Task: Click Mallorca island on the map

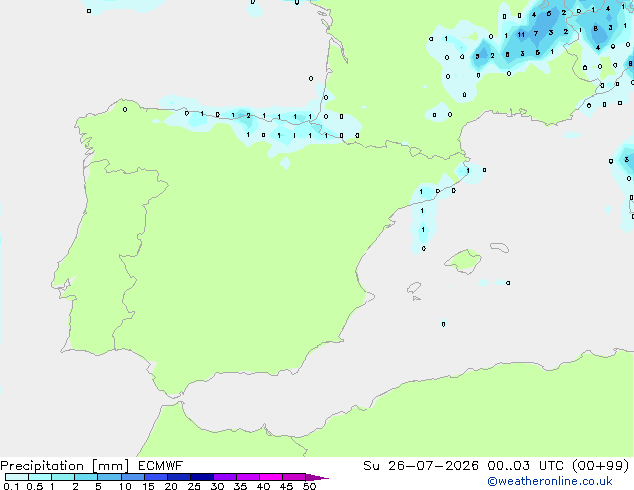Action: [x=463, y=262]
